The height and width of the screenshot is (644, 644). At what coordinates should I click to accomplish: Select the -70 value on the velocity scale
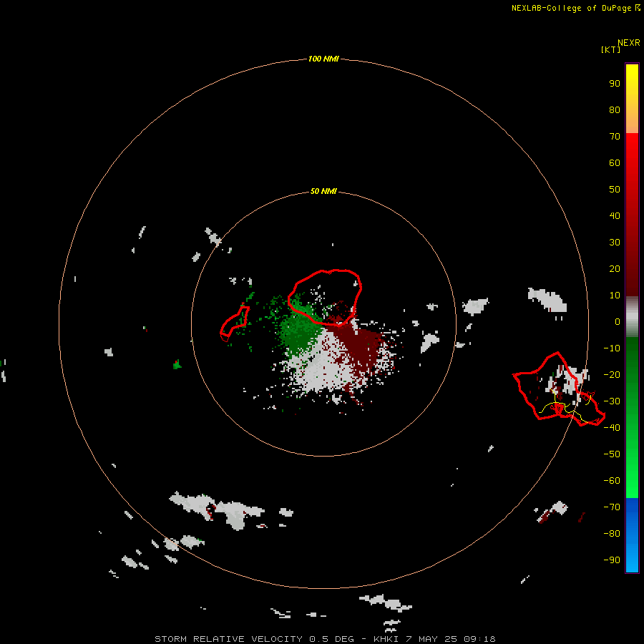tap(612, 507)
